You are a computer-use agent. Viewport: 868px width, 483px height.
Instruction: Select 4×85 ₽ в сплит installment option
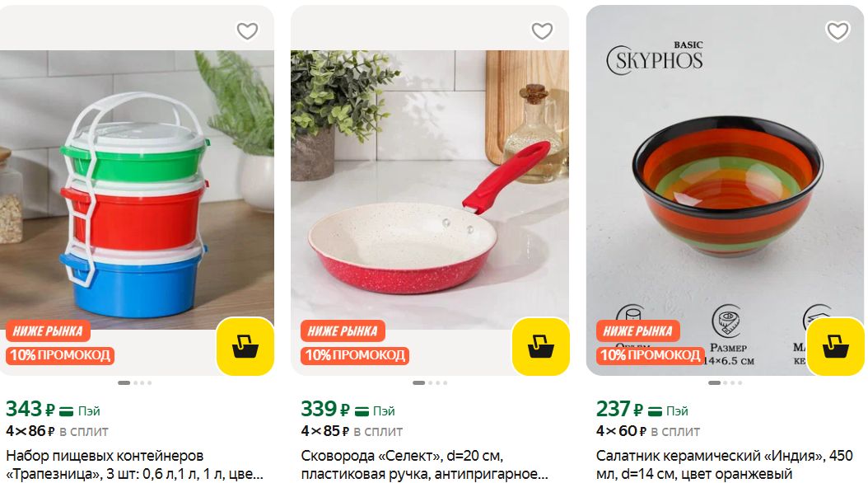(352, 431)
